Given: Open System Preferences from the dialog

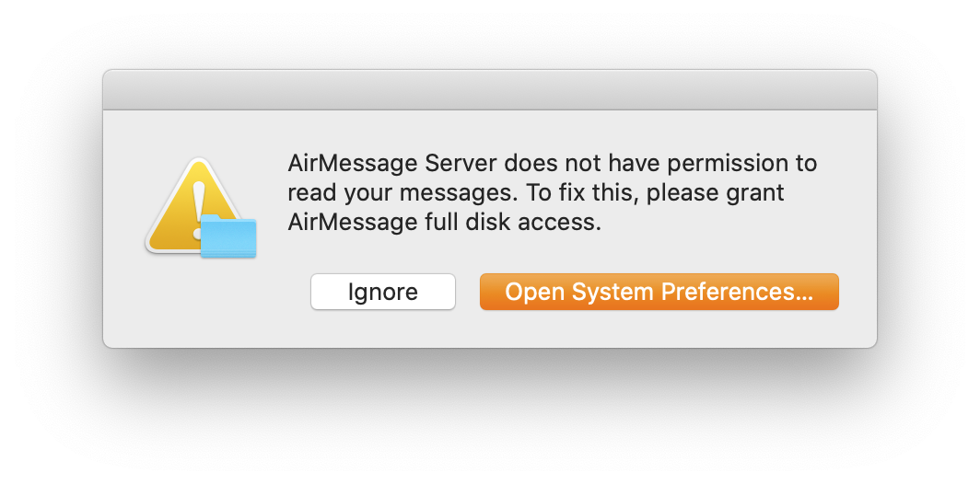Looking at the screenshot, I should pos(659,292).
